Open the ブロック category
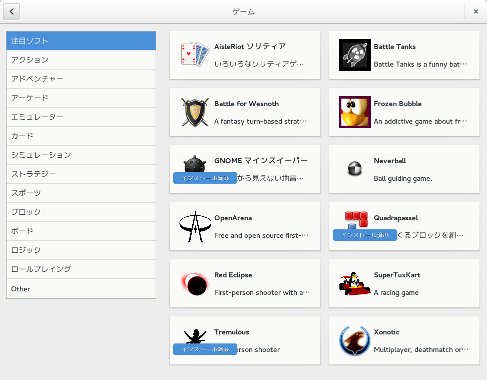The image size is (487, 380). pyautogui.click(x=81, y=212)
